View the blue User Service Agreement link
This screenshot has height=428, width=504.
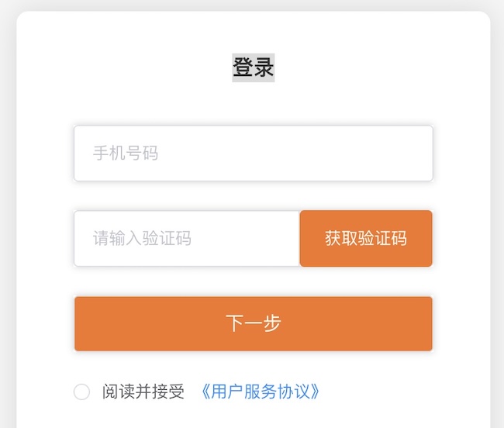click(260, 392)
